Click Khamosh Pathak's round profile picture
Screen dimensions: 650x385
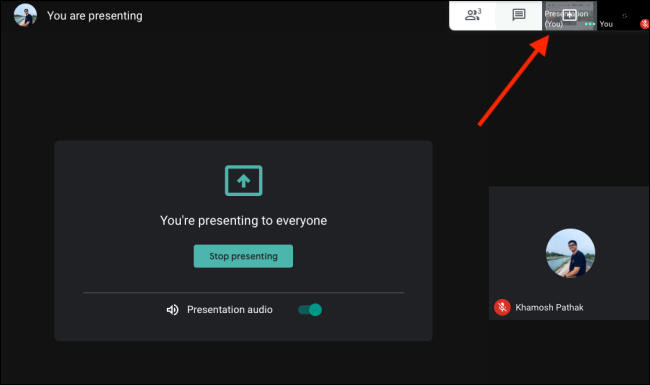pyautogui.click(x=570, y=253)
